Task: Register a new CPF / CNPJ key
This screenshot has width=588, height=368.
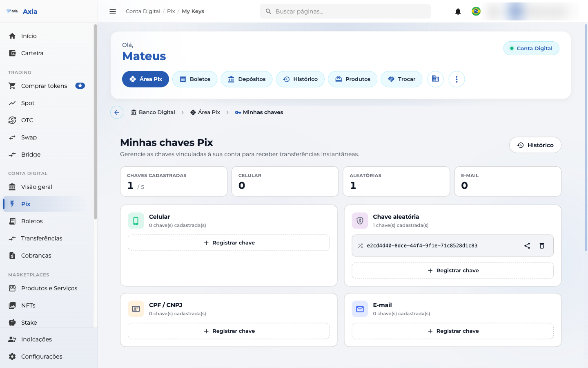Action: [229, 331]
